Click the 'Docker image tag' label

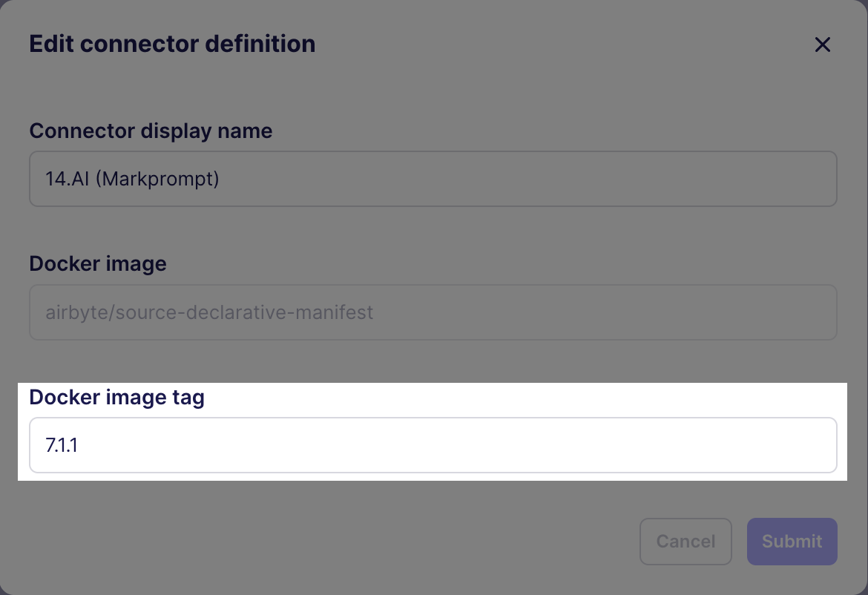(x=116, y=398)
